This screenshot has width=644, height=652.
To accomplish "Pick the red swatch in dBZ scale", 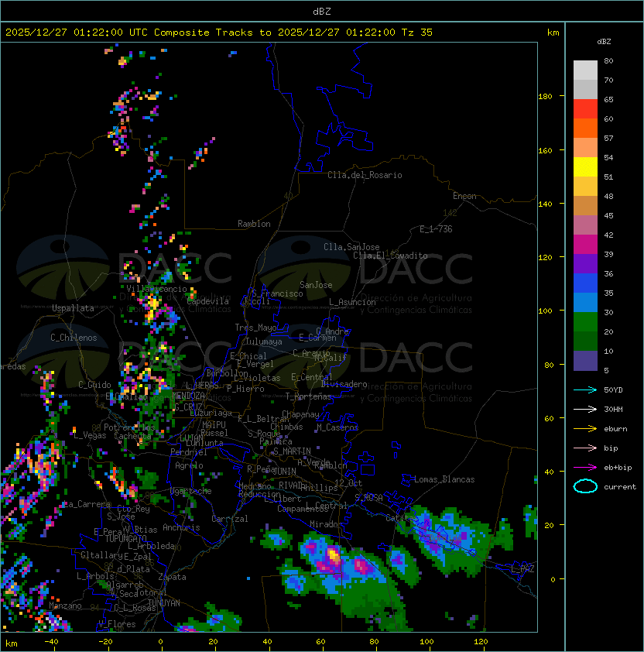I will pyautogui.click(x=585, y=109).
